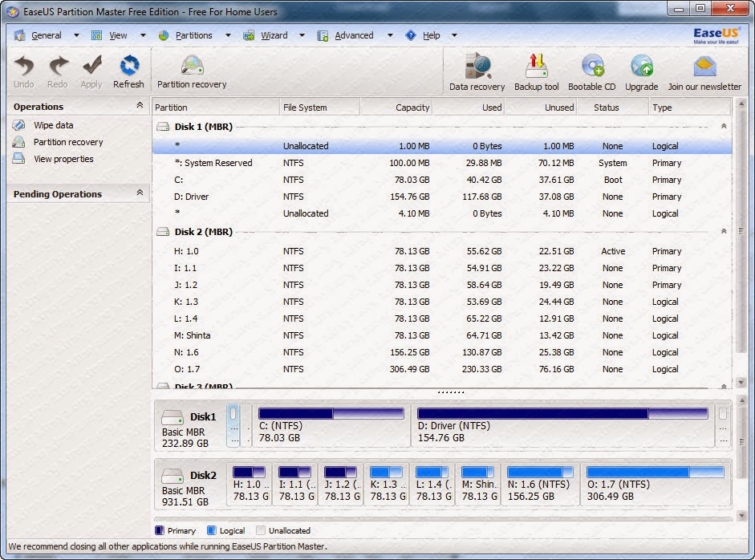
Task: Launch the Data recovery tool
Action: pos(477,66)
